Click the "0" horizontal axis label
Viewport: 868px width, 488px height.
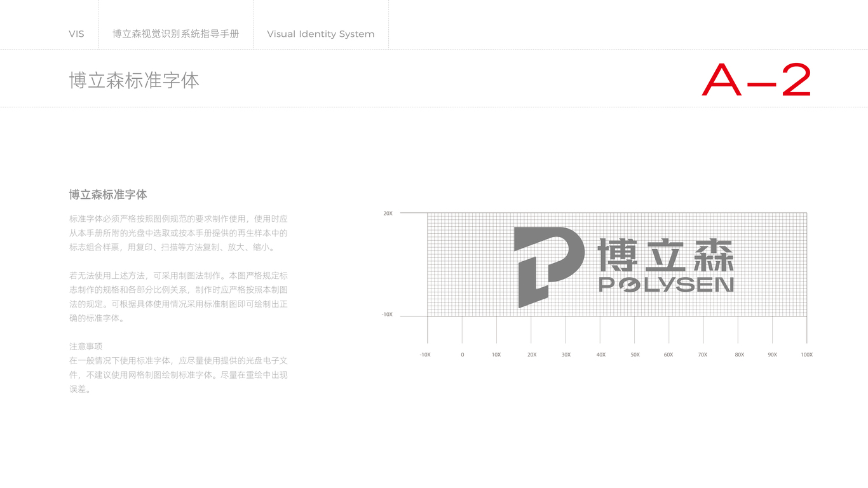pyautogui.click(x=463, y=355)
